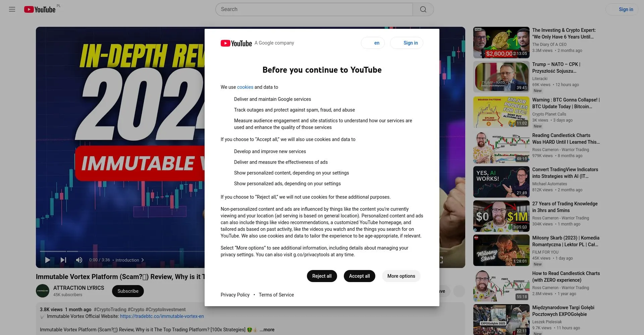Viewport: 644px width, 335px height.
Task: Play the video with the play button
Action: pyautogui.click(x=48, y=260)
